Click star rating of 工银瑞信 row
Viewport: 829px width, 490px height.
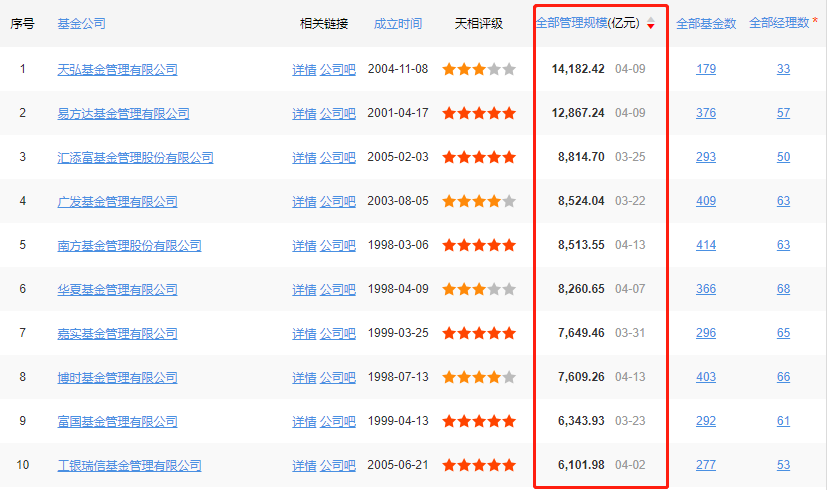click(x=479, y=465)
